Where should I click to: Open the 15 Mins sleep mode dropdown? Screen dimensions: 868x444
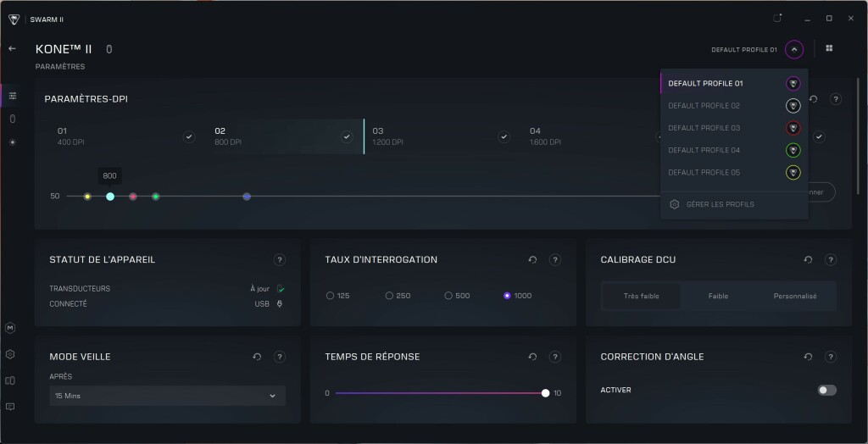167,396
